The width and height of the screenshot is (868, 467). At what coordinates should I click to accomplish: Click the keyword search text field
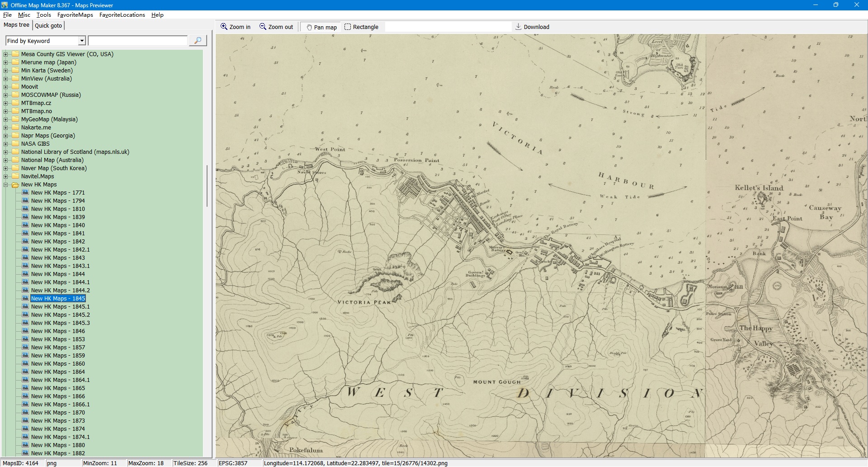point(137,41)
